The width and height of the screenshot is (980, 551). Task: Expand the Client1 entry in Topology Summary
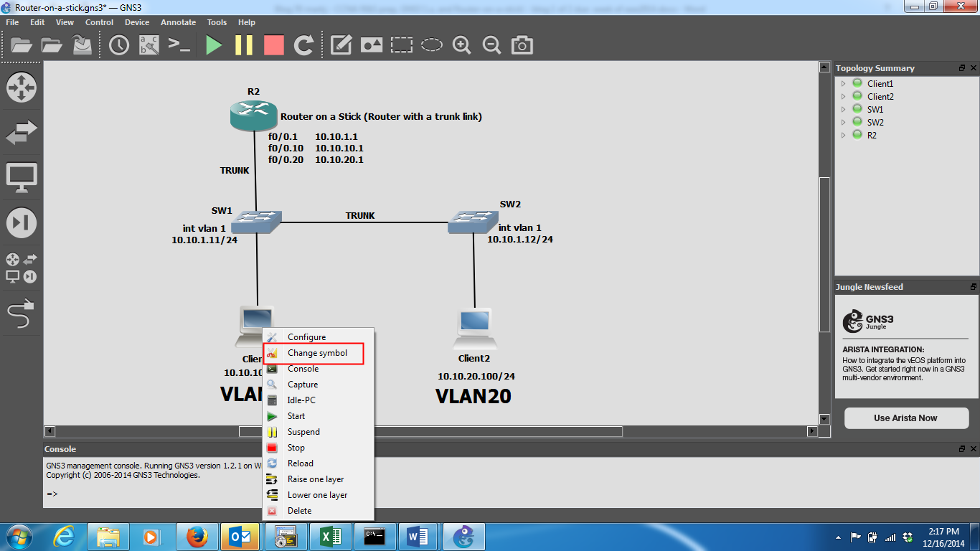[844, 83]
